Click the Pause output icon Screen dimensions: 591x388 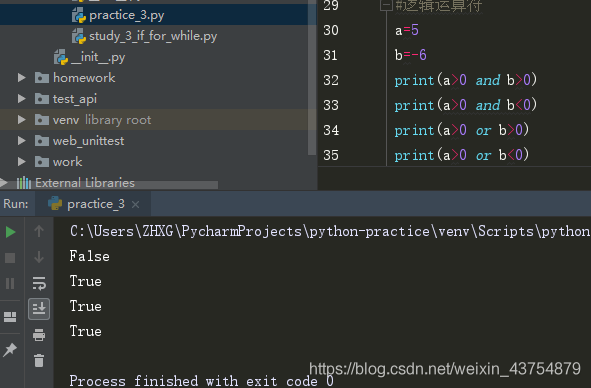tap(10, 283)
